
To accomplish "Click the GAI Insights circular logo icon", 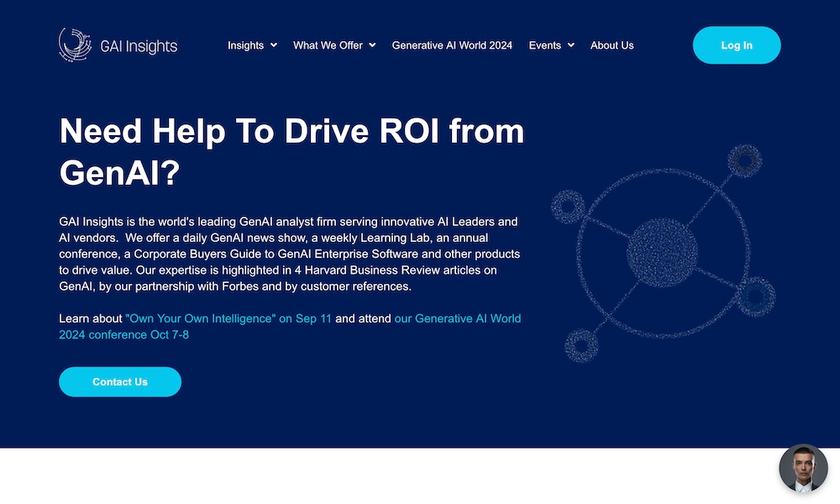I will (x=75, y=45).
